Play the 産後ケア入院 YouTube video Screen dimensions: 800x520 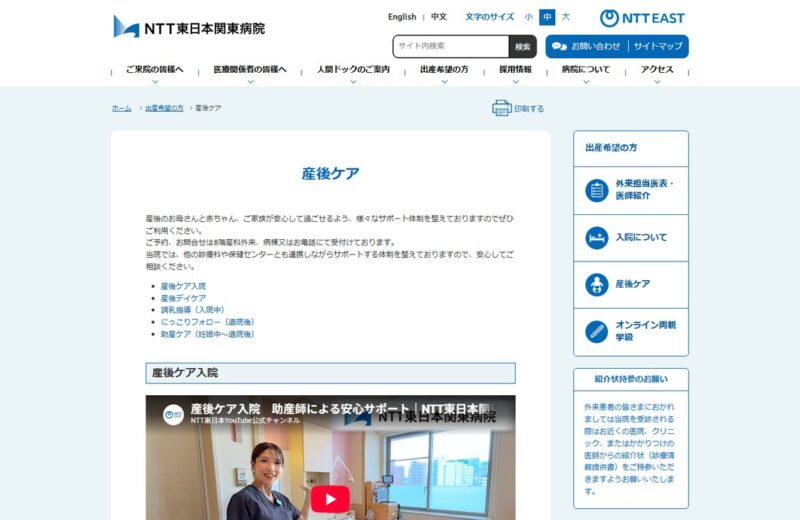click(x=330, y=499)
